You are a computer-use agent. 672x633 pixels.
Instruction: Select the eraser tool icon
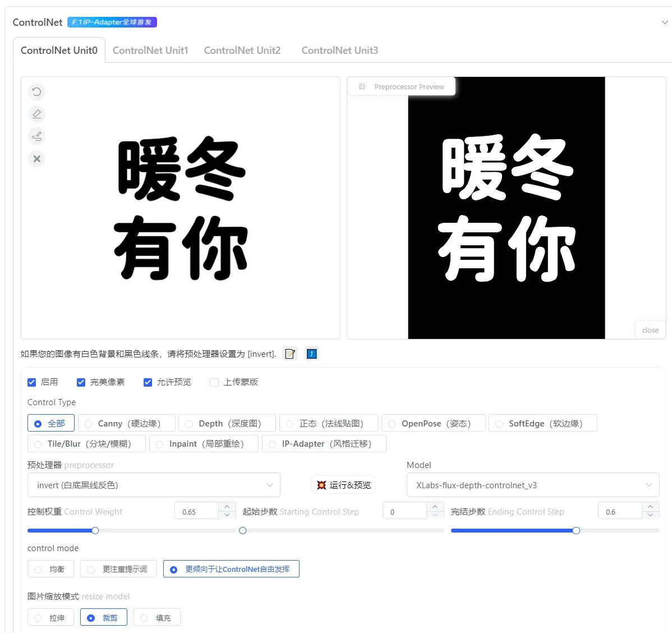36,114
